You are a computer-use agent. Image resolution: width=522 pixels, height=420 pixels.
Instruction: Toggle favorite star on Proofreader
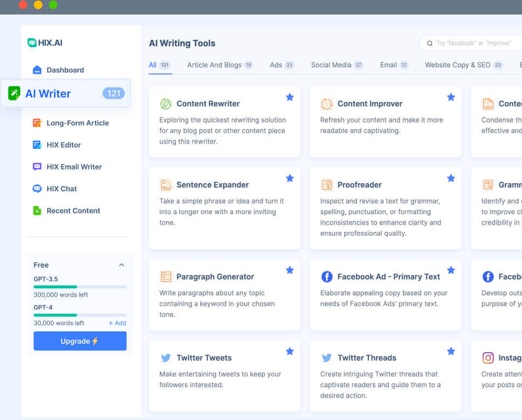click(x=451, y=178)
